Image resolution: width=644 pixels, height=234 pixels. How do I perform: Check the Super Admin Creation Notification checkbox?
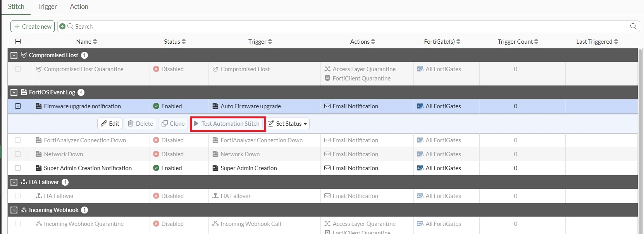pyautogui.click(x=18, y=168)
